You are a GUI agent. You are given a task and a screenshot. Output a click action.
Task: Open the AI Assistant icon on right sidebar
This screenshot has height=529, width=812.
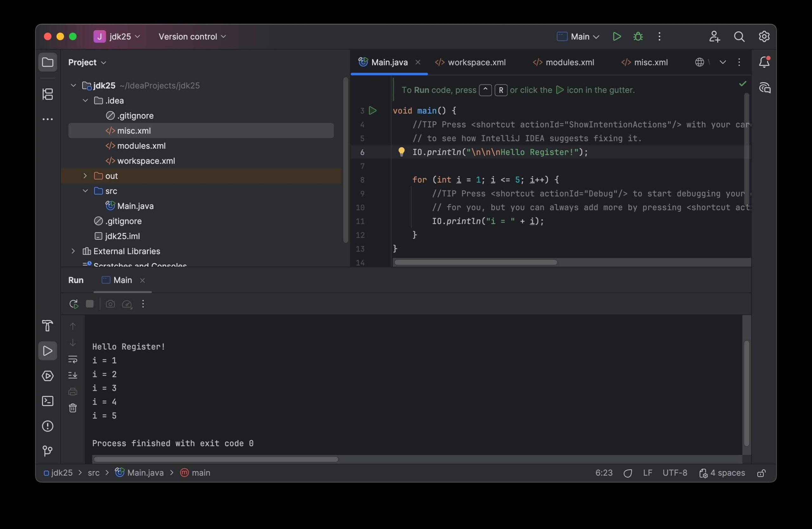tap(764, 88)
